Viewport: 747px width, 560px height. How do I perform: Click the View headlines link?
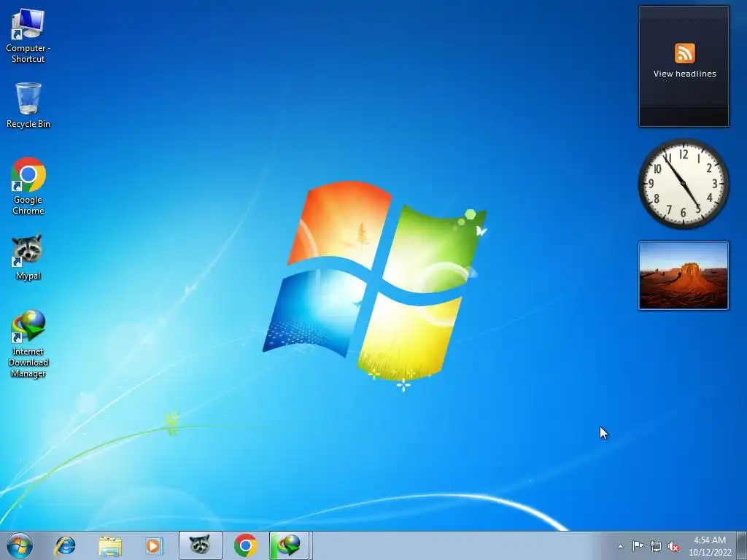point(684,74)
